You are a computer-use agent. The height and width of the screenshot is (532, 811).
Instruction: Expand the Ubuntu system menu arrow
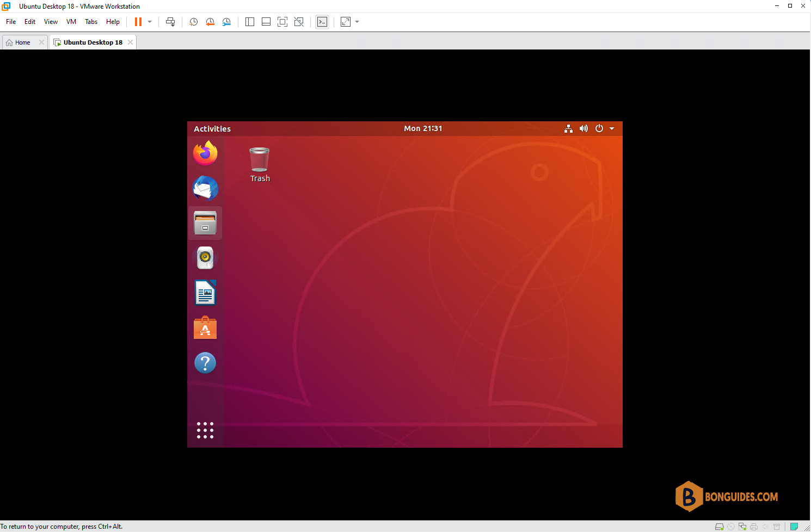(x=612, y=129)
